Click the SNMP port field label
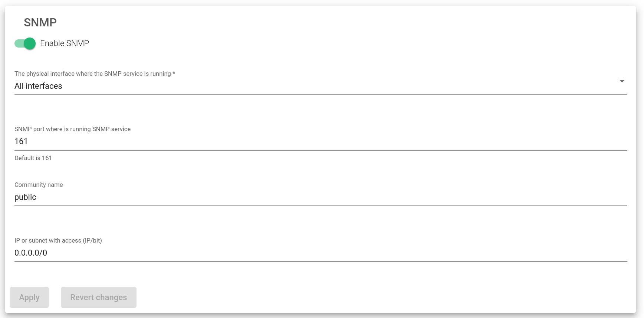Image resolution: width=644 pixels, height=318 pixels. [73, 129]
